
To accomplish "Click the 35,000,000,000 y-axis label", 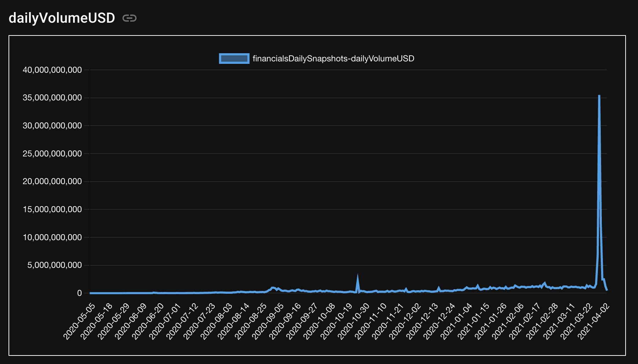I will [x=52, y=98].
